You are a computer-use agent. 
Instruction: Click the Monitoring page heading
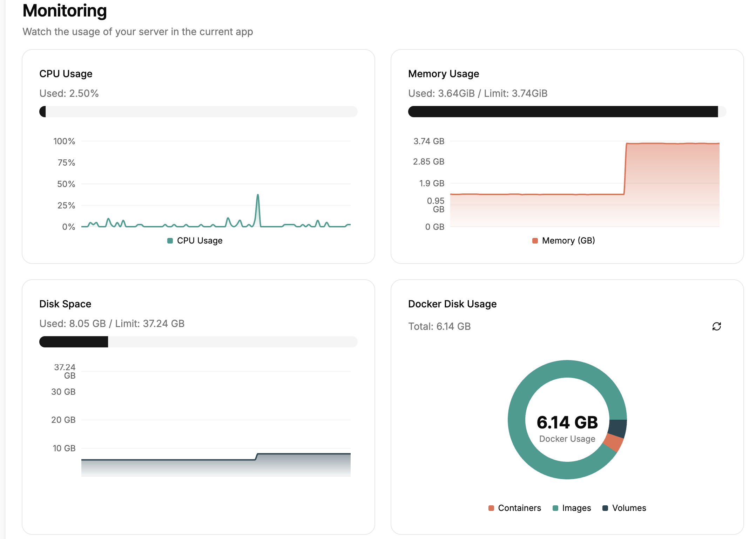point(65,11)
